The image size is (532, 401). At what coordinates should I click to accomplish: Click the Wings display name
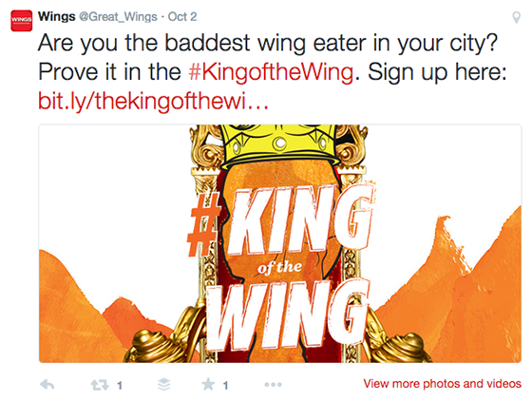coord(57,16)
